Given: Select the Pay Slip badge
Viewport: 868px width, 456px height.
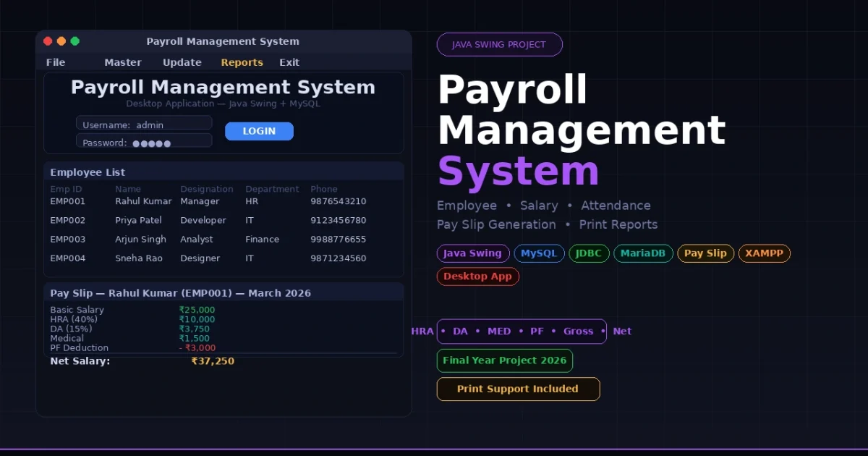Looking at the screenshot, I should [x=705, y=253].
